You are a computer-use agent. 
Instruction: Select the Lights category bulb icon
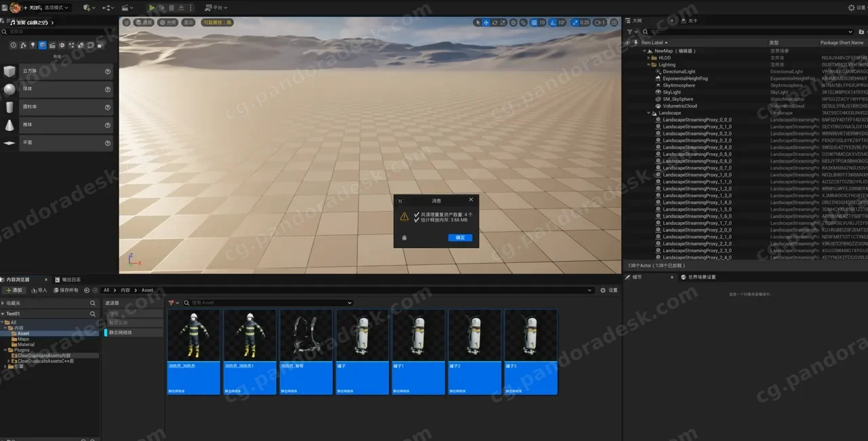click(x=33, y=45)
